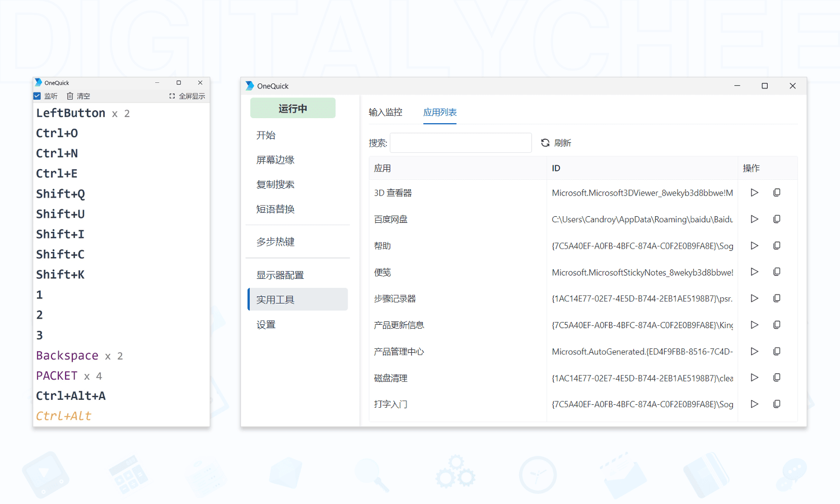
Task: Click the 刷新 refresh icon
Action: coord(545,143)
